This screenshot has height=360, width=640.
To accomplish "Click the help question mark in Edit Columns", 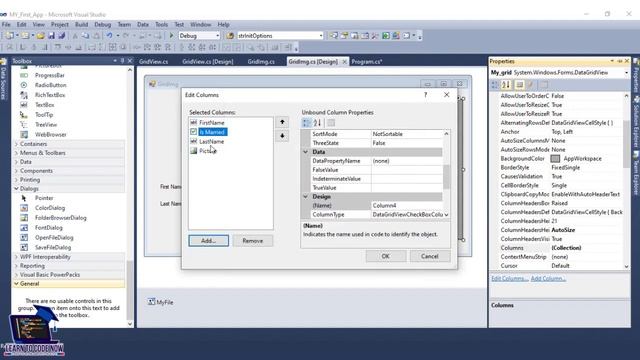I will point(425,95).
